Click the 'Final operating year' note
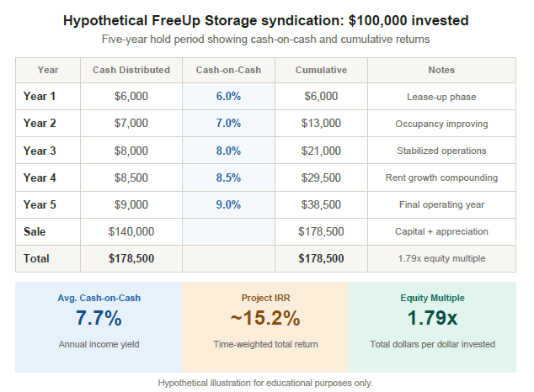 coord(441,204)
